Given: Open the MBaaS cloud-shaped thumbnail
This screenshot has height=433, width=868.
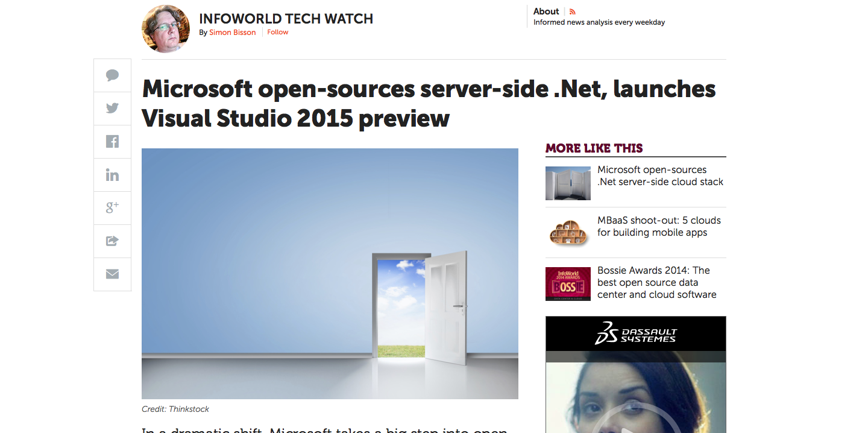Looking at the screenshot, I should 568,233.
